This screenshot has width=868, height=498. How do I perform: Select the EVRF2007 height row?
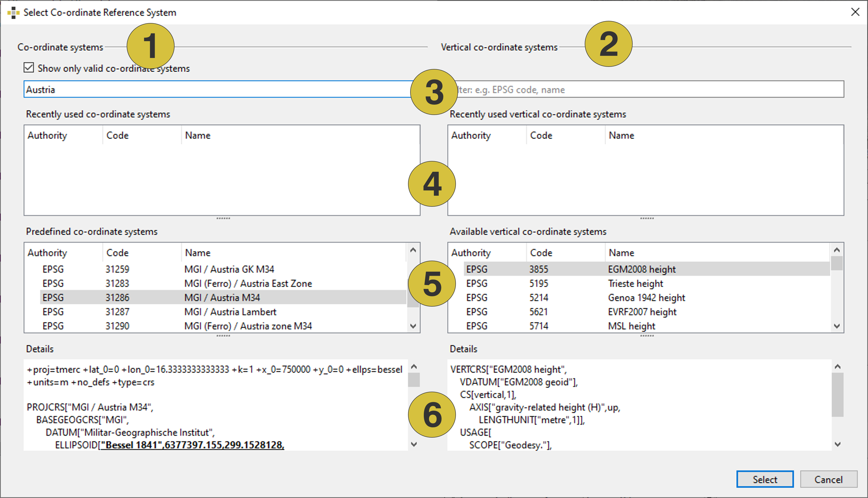click(x=647, y=312)
